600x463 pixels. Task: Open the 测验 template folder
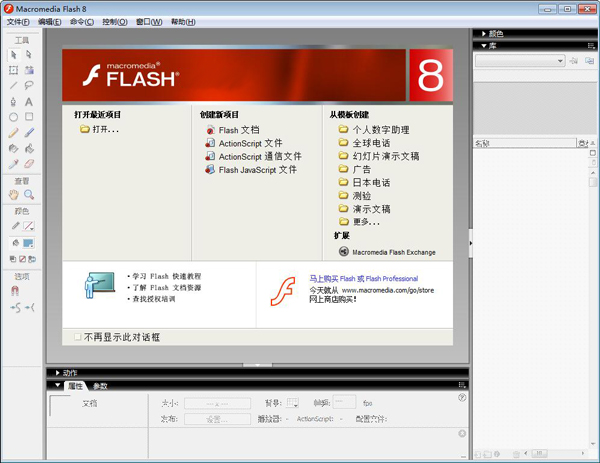tap(355, 196)
